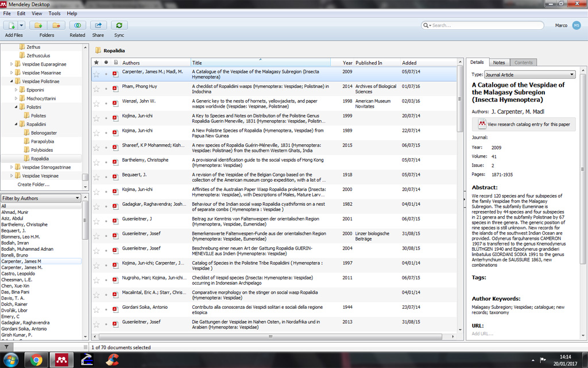Open the Tools menu
588x368 pixels.
55,13
